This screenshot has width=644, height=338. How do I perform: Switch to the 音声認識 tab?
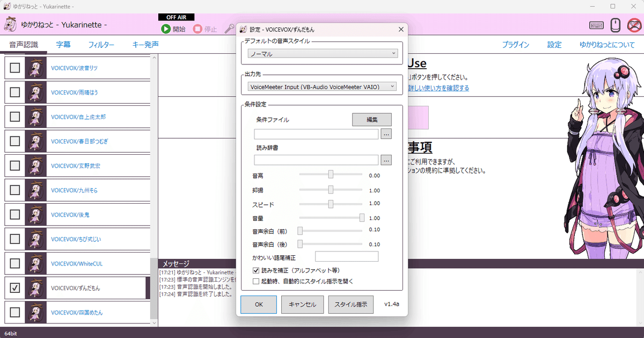[x=24, y=45]
